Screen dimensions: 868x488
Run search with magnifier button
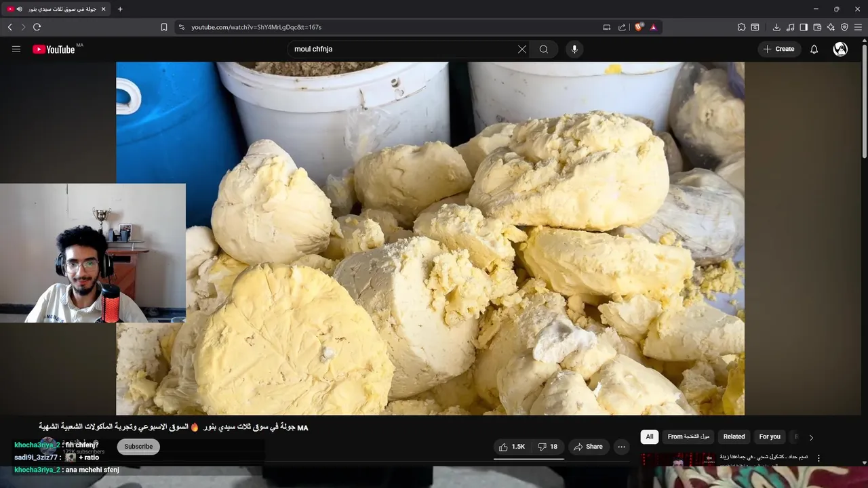[544, 49]
